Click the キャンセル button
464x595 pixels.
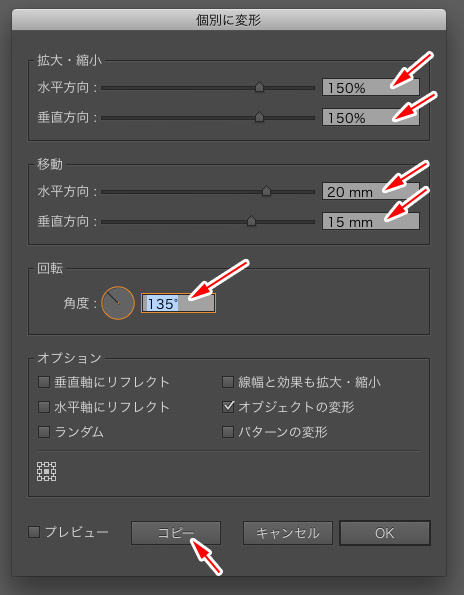point(288,533)
